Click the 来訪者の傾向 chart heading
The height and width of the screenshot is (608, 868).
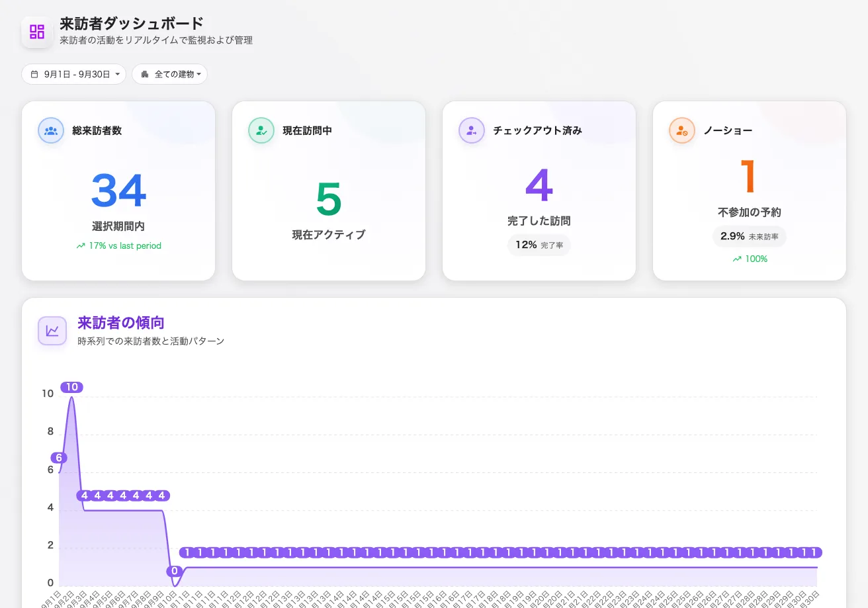pos(121,323)
